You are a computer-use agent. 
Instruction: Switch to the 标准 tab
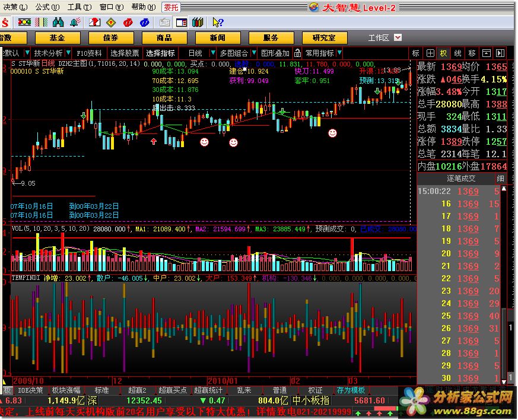(101, 390)
